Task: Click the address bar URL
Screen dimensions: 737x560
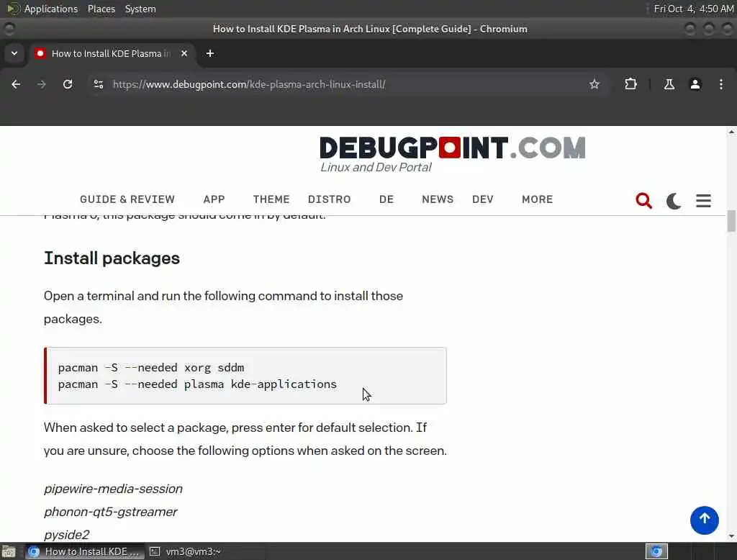Action: coord(249,84)
